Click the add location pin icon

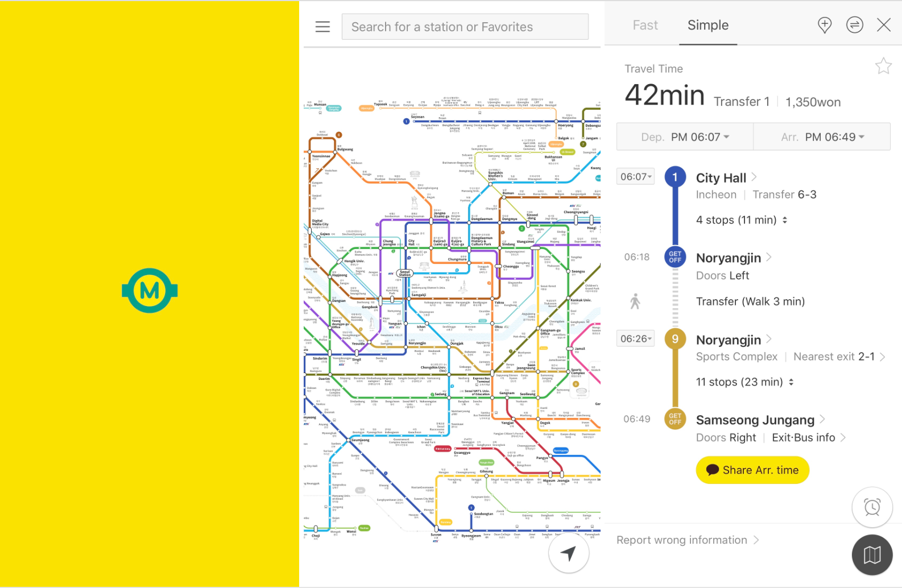825,25
